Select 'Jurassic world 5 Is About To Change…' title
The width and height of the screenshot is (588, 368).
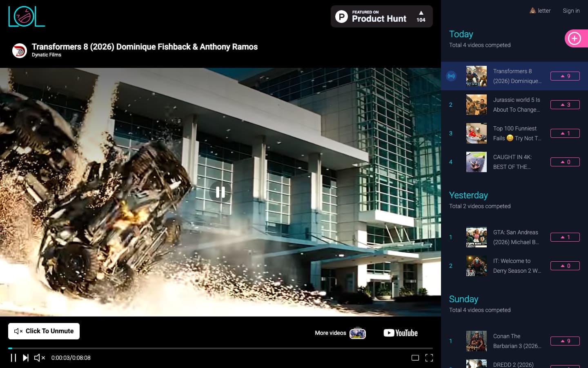tap(517, 105)
